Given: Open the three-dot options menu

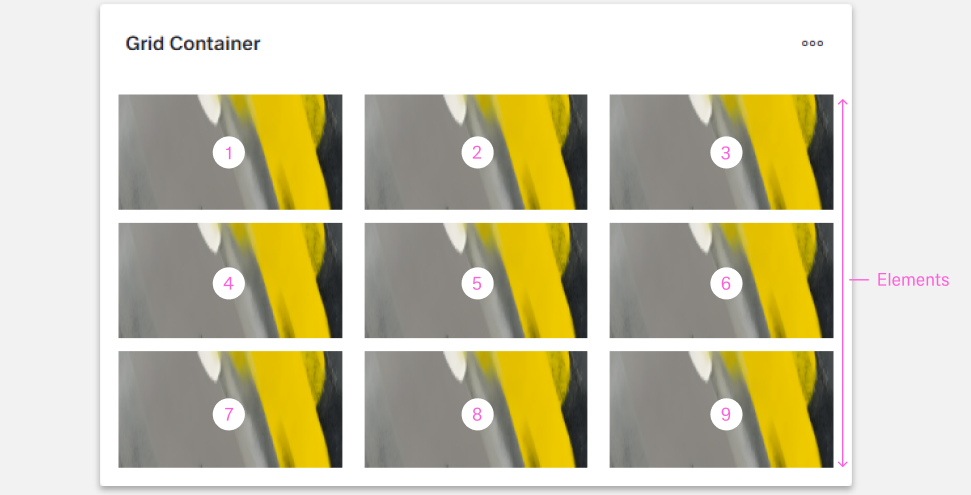Looking at the screenshot, I should pos(812,43).
